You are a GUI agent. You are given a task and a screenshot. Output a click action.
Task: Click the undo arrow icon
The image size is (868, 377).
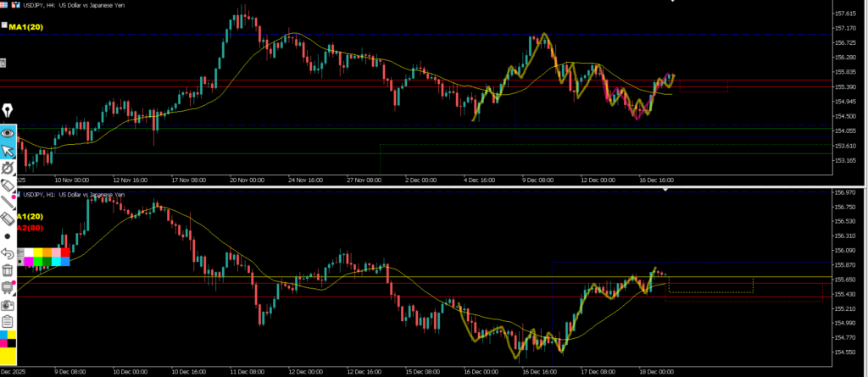pos(8,253)
